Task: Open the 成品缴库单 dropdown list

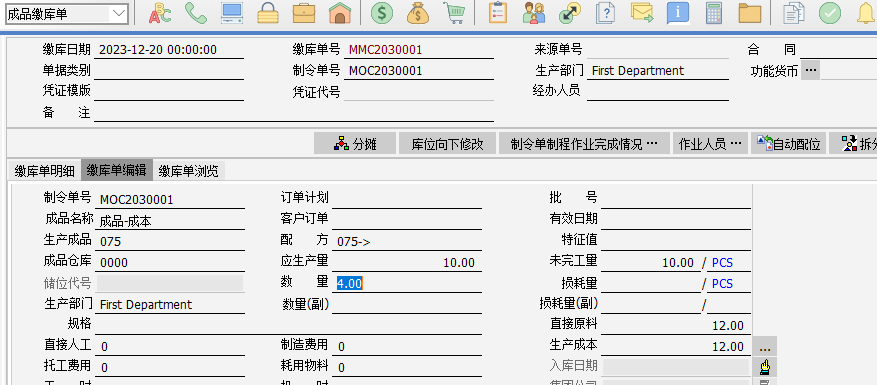Action: [x=119, y=14]
